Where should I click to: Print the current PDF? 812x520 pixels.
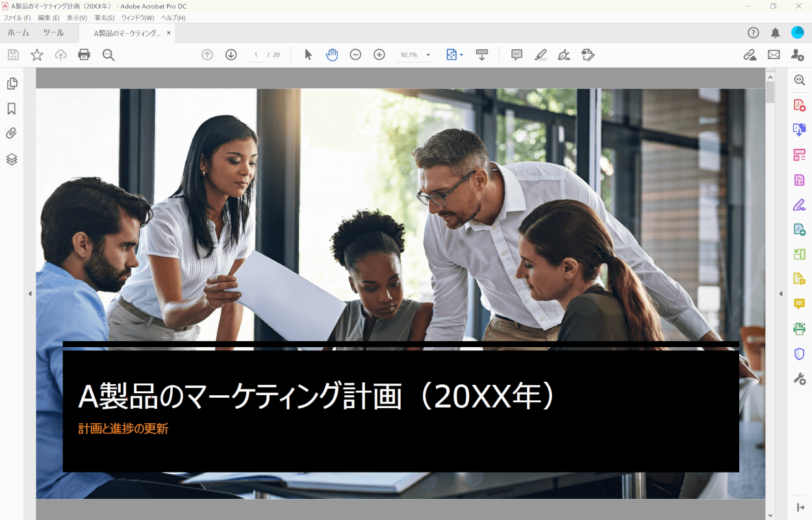coord(84,55)
